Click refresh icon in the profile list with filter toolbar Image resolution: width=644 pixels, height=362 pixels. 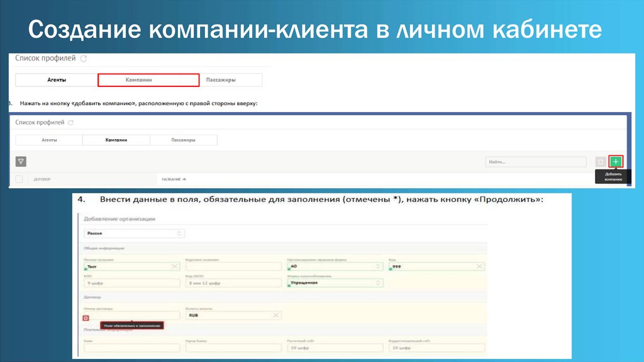click(70, 123)
